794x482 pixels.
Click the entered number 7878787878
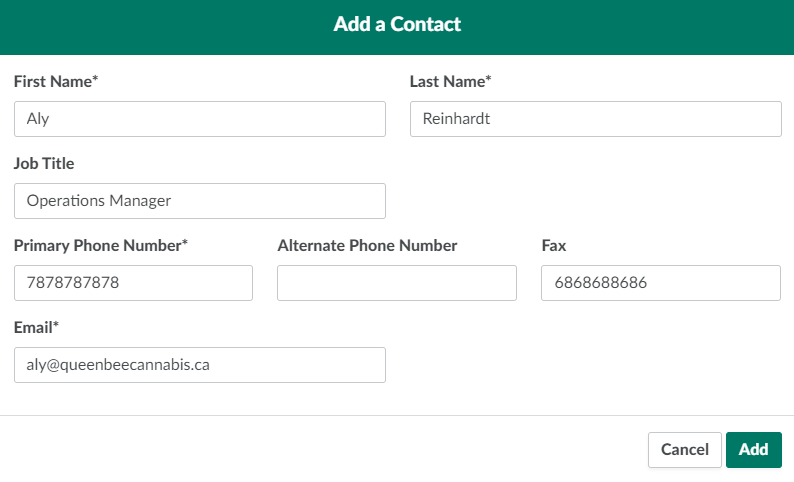click(73, 283)
